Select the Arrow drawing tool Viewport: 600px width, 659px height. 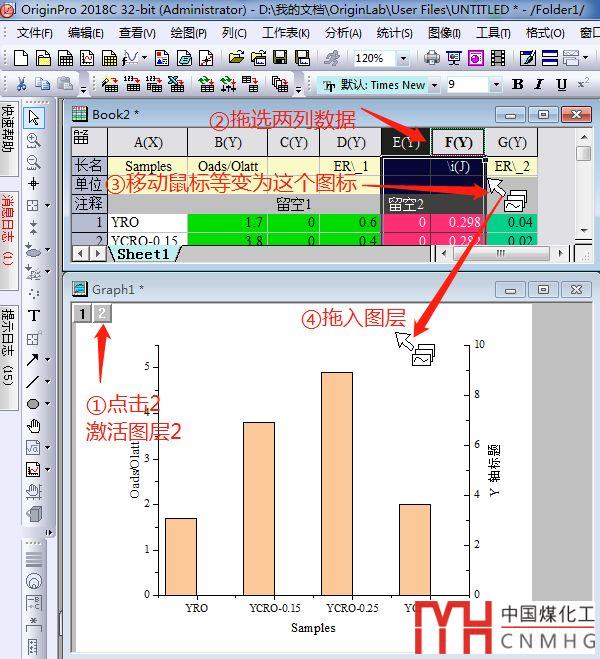pos(33,359)
